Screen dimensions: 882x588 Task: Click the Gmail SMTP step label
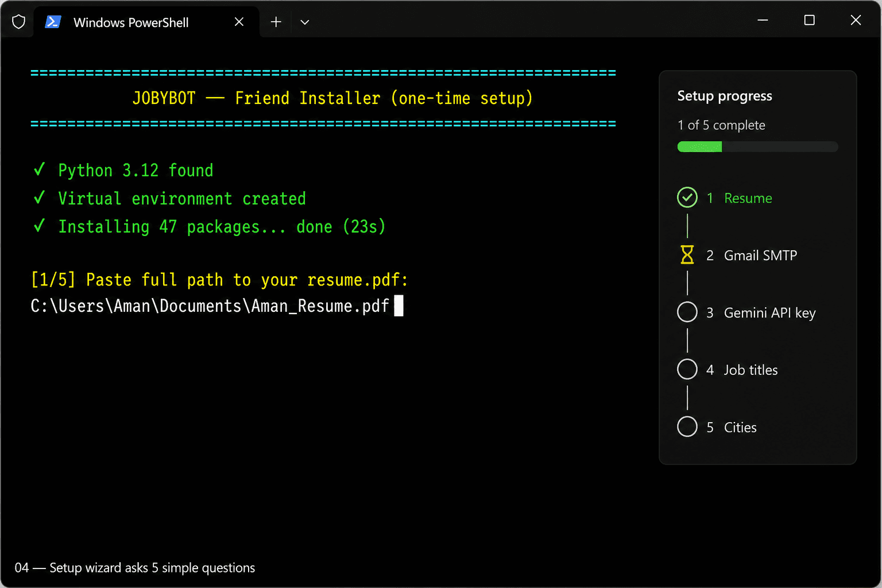tap(761, 256)
